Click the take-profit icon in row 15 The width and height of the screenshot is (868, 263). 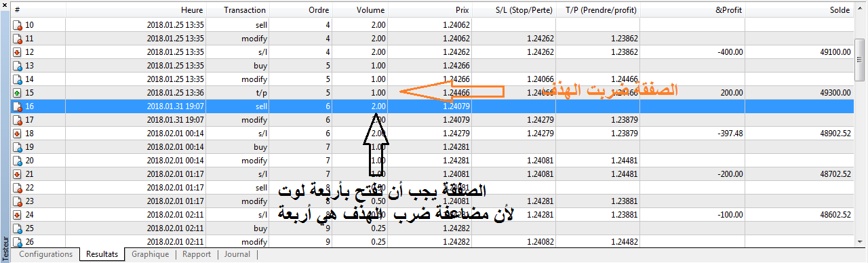point(18,93)
